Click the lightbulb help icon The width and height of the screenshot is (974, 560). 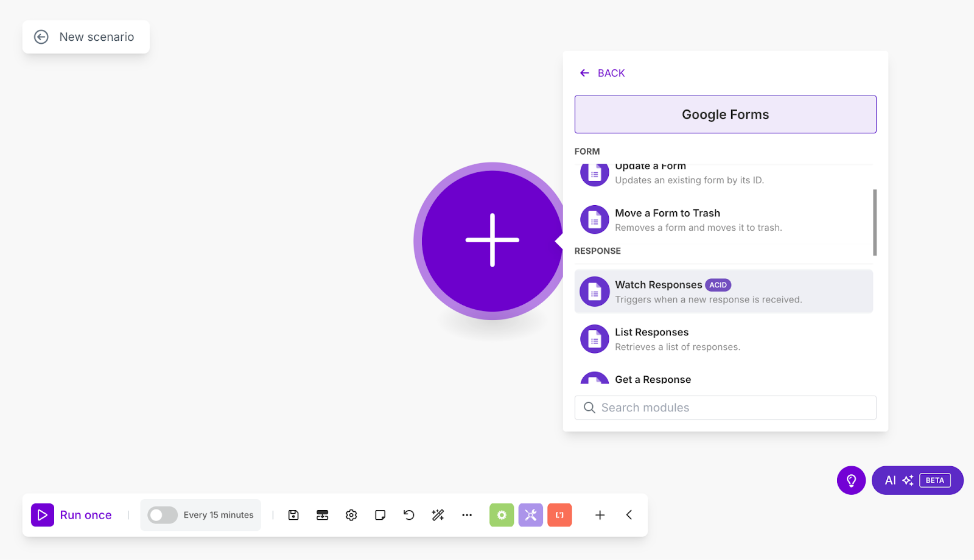(x=850, y=480)
